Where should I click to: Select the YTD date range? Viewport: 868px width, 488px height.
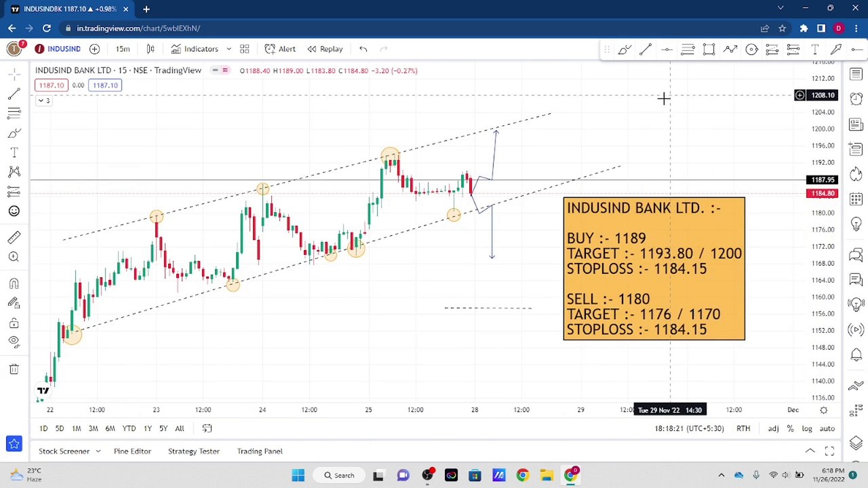(x=129, y=428)
